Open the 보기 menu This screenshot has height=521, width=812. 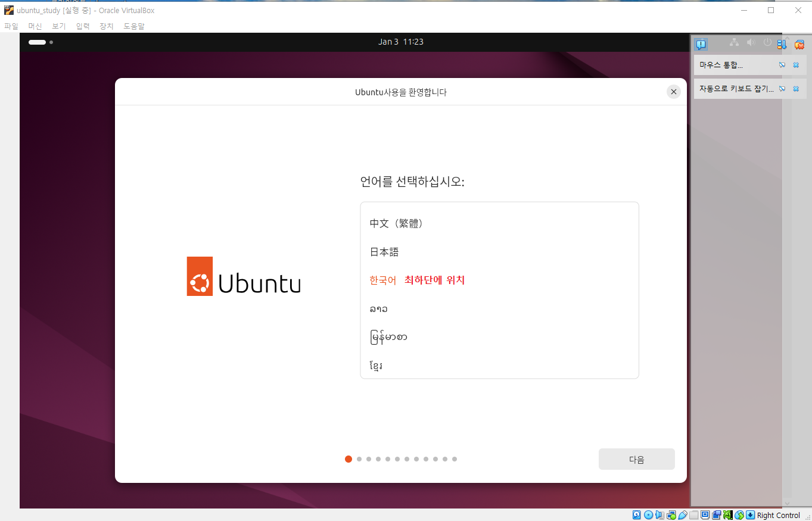pos(59,26)
